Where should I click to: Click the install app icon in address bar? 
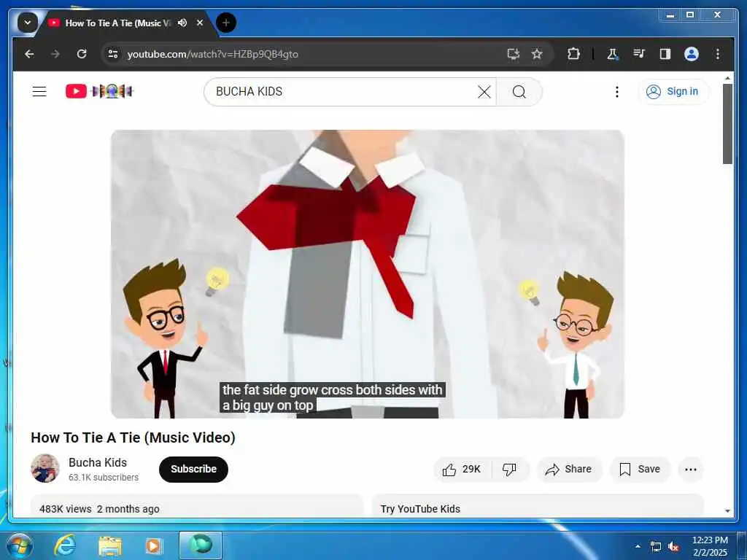click(x=513, y=54)
